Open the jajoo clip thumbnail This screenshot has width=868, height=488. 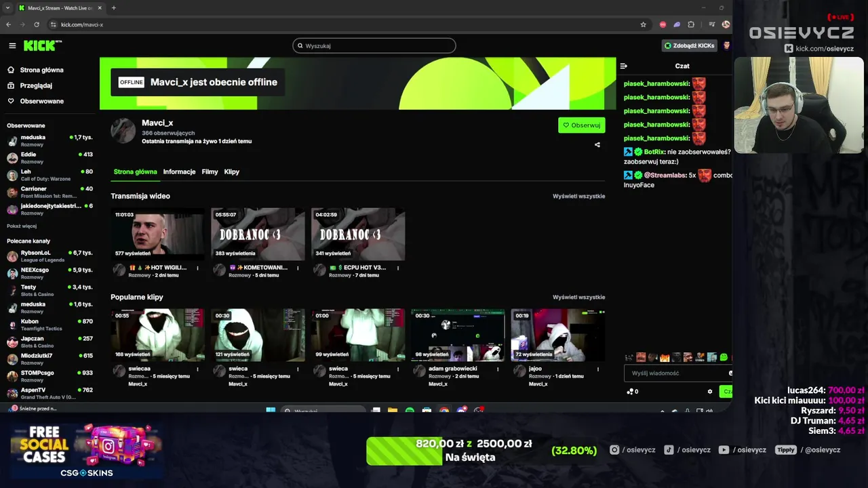coord(557,335)
